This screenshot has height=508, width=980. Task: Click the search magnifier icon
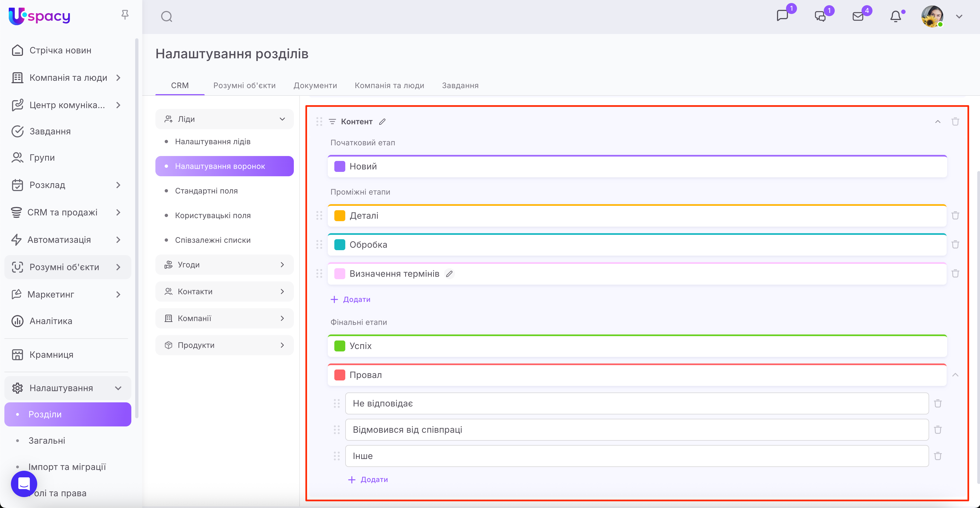167,17
